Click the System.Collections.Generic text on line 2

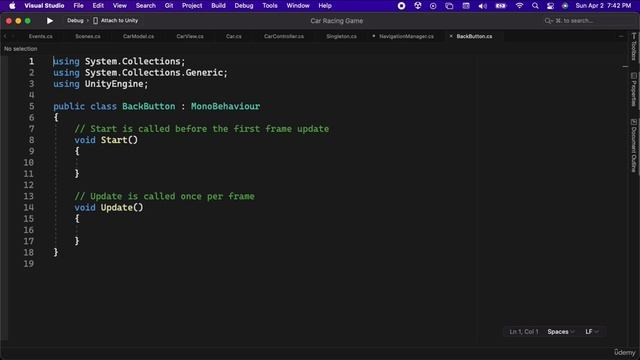click(153, 73)
